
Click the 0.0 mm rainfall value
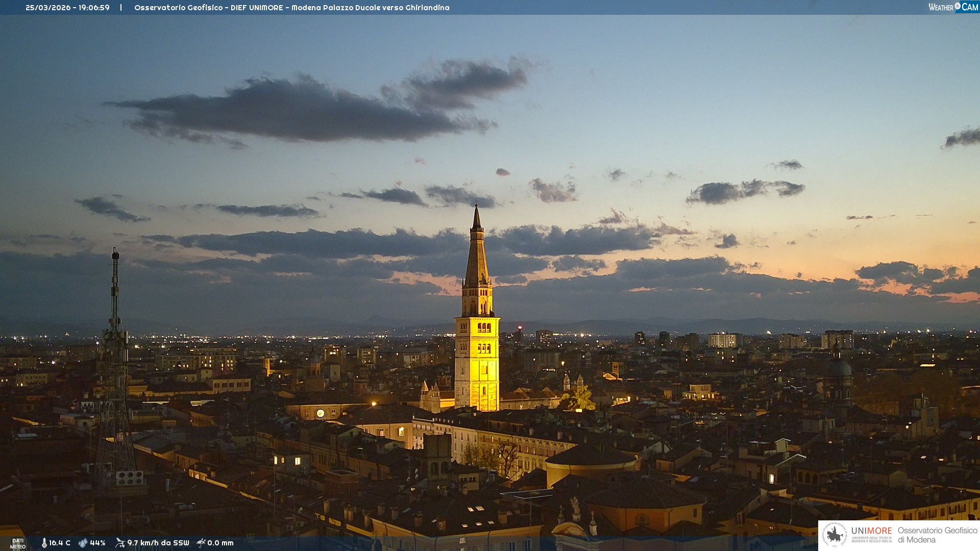[x=220, y=543]
